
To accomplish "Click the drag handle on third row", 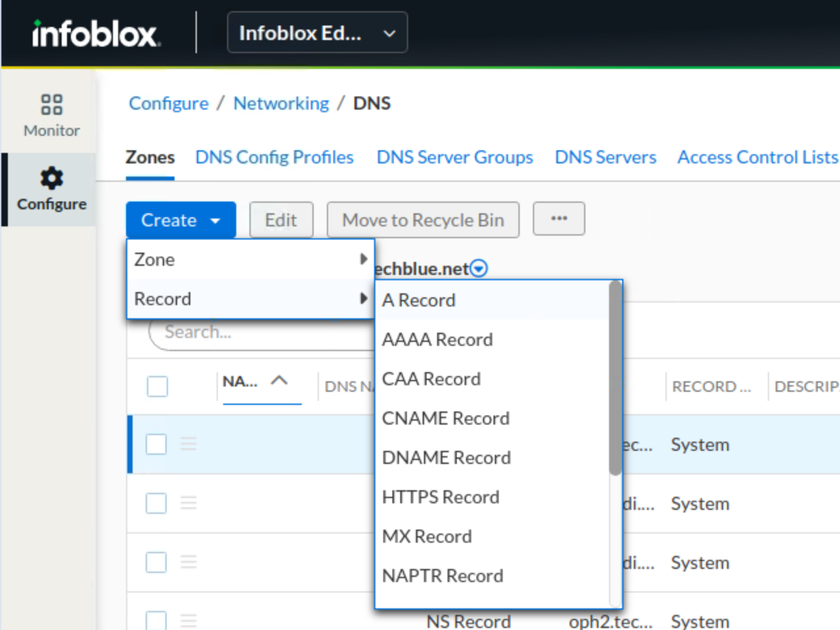I will pyautogui.click(x=188, y=562).
